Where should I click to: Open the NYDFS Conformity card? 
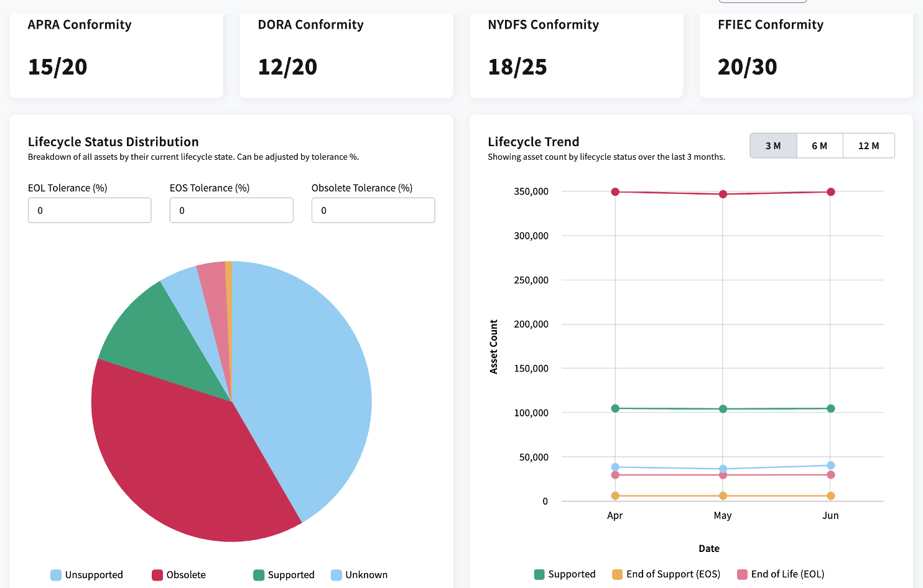pos(577,55)
